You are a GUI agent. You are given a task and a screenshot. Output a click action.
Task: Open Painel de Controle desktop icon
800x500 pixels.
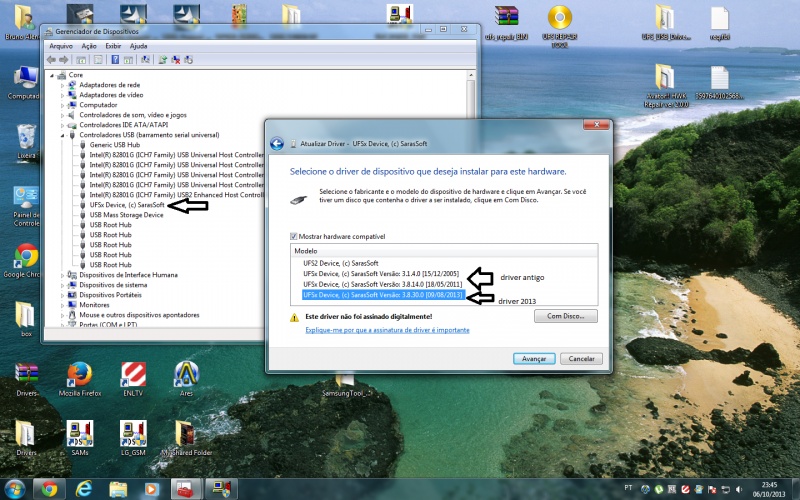[26, 206]
